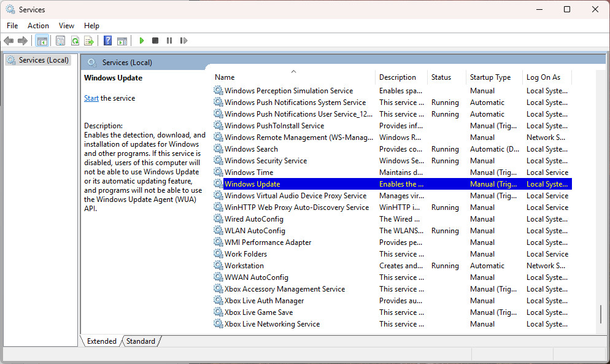Image resolution: width=610 pixels, height=364 pixels.
Task: Open the Action menu
Action: (38, 26)
